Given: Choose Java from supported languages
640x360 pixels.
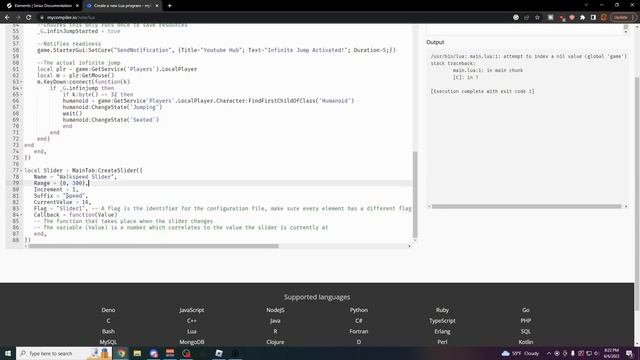Looking at the screenshot, I should 275,321.
